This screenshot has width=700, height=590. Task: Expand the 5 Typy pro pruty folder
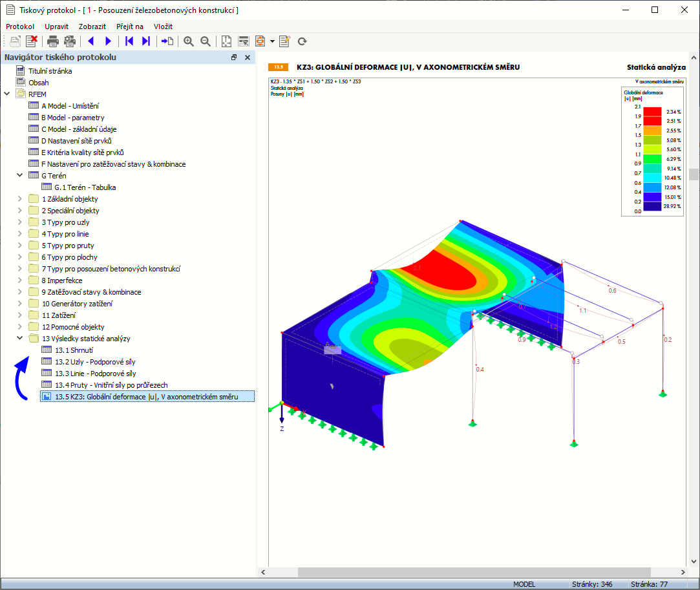pos(19,245)
